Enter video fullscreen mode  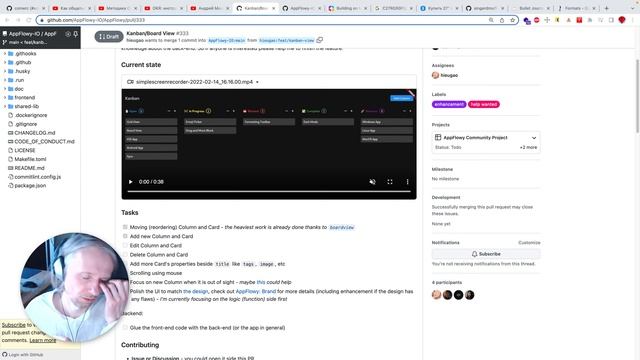tap(390, 182)
